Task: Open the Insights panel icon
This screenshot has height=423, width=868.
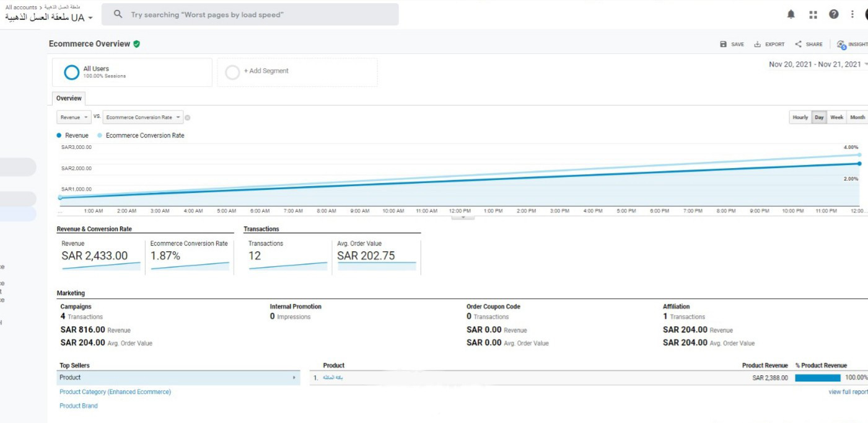Action: tap(841, 45)
